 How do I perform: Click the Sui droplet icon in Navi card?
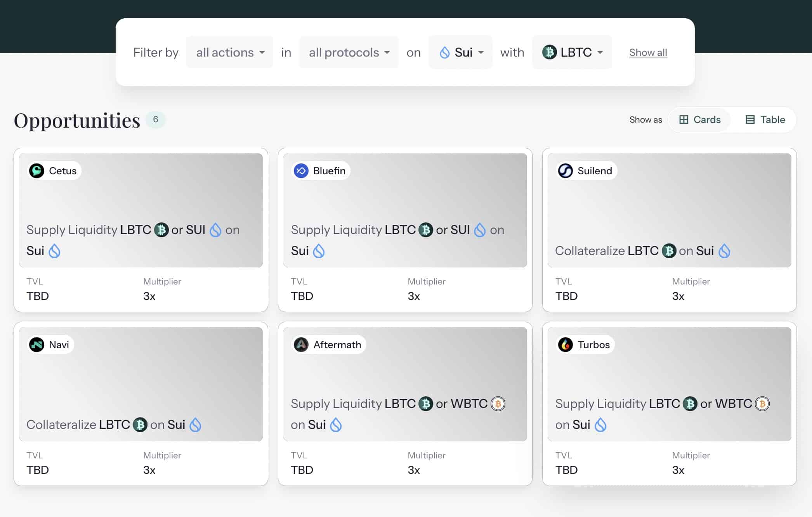195,425
